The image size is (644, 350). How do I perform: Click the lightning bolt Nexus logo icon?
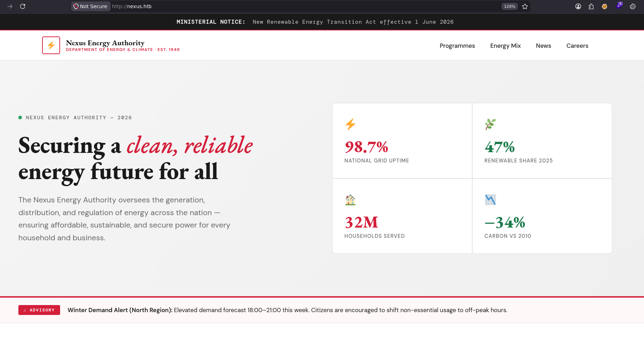[51, 45]
